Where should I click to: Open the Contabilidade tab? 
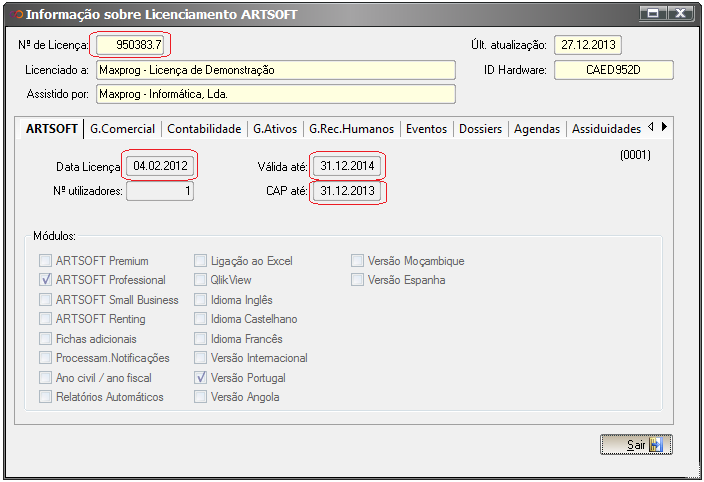point(204,129)
